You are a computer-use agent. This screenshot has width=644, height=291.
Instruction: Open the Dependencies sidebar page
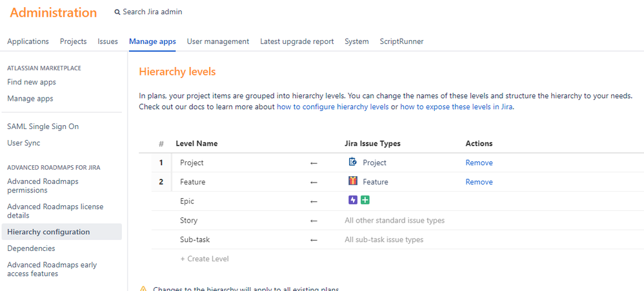[x=31, y=248]
